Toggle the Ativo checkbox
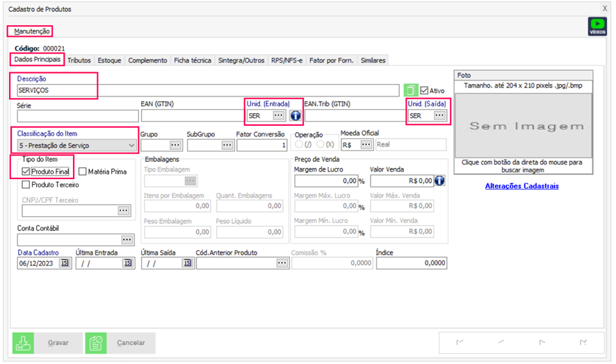616x364 pixels. (x=424, y=90)
